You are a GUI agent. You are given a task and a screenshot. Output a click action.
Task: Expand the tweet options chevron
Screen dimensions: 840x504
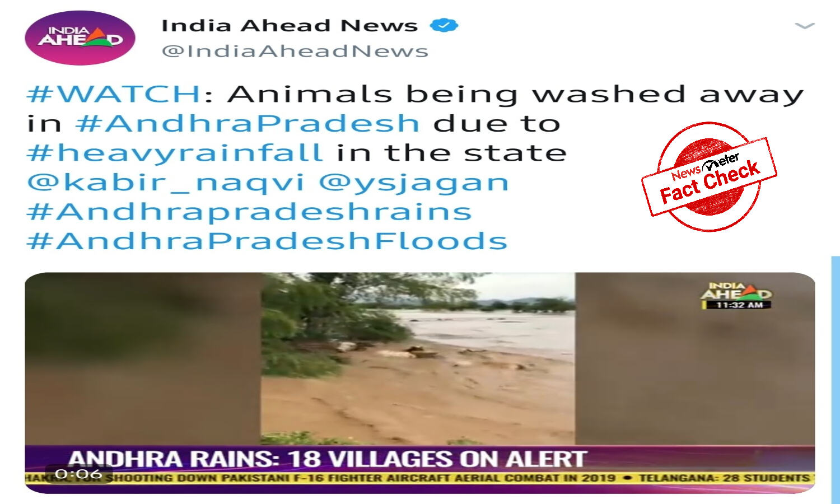(x=805, y=26)
